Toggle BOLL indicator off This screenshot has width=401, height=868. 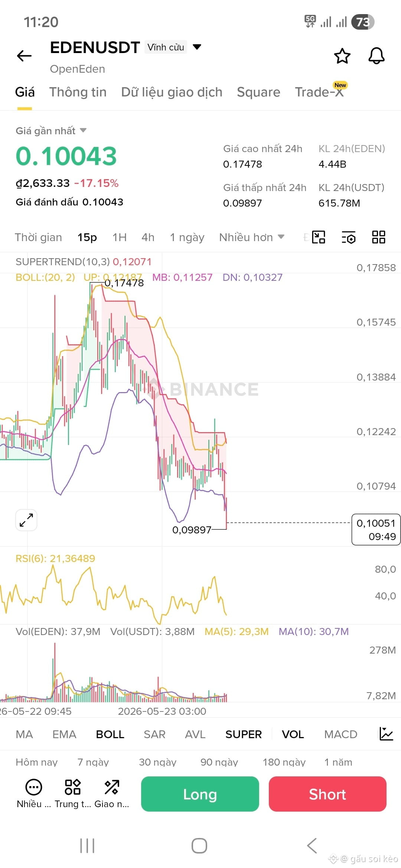point(110,734)
